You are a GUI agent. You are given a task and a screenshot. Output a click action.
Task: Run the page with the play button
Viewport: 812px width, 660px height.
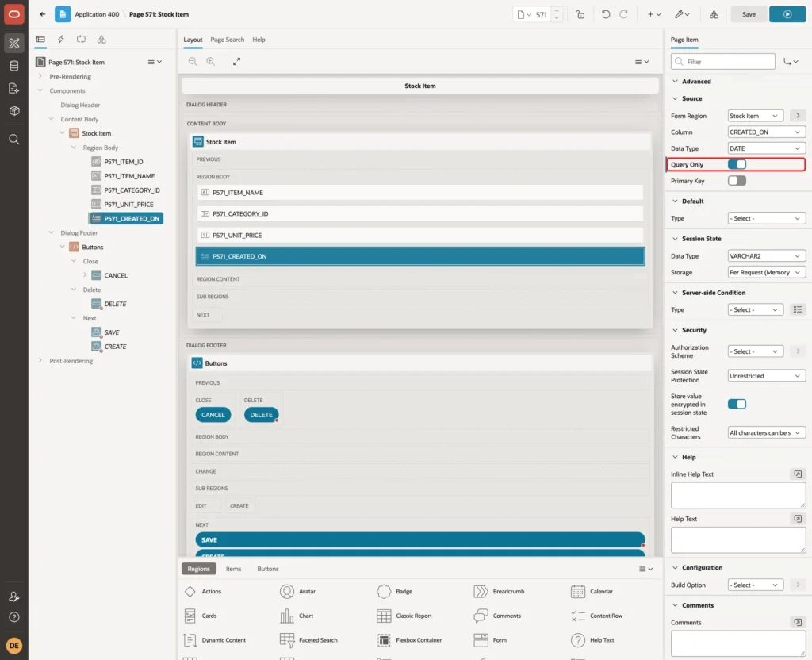pyautogui.click(x=787, y=14)
